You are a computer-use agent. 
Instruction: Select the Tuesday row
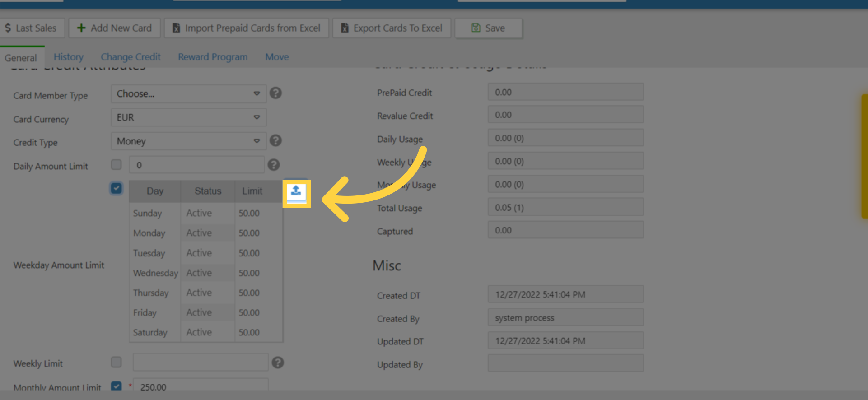[206, 253]
